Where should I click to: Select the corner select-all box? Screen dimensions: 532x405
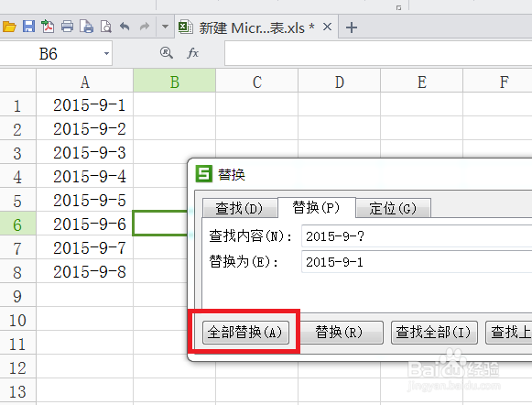pyautogui.click(x=17, y=81)
